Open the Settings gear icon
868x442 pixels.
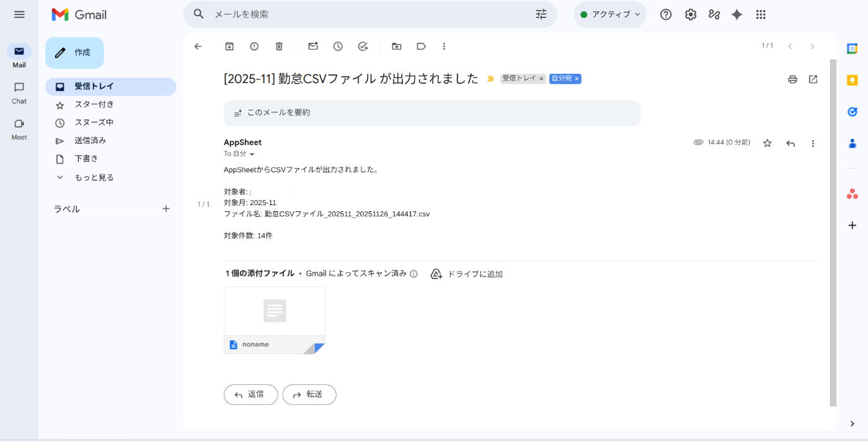point(691,14)
